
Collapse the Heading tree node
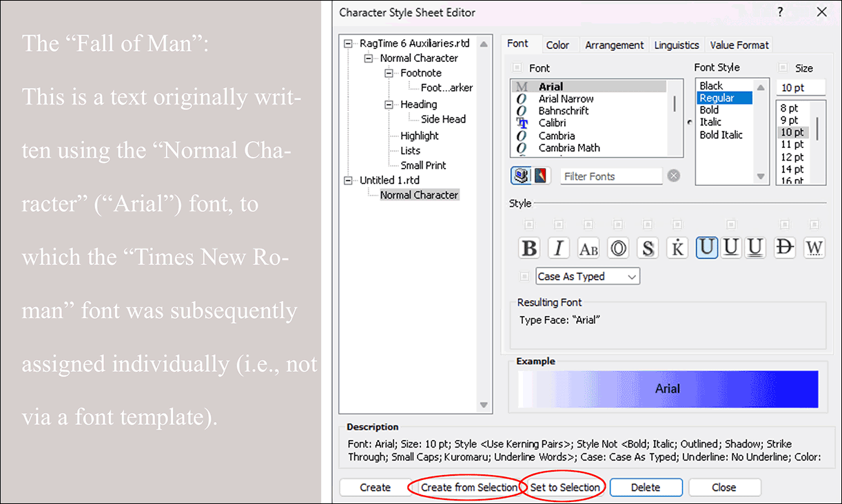click(x=389, y=104)
